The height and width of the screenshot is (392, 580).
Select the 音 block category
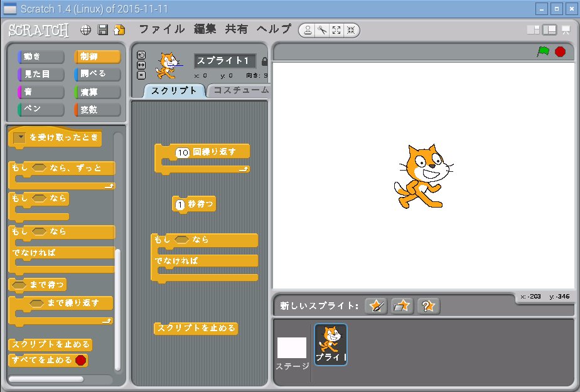pos(41,92)
